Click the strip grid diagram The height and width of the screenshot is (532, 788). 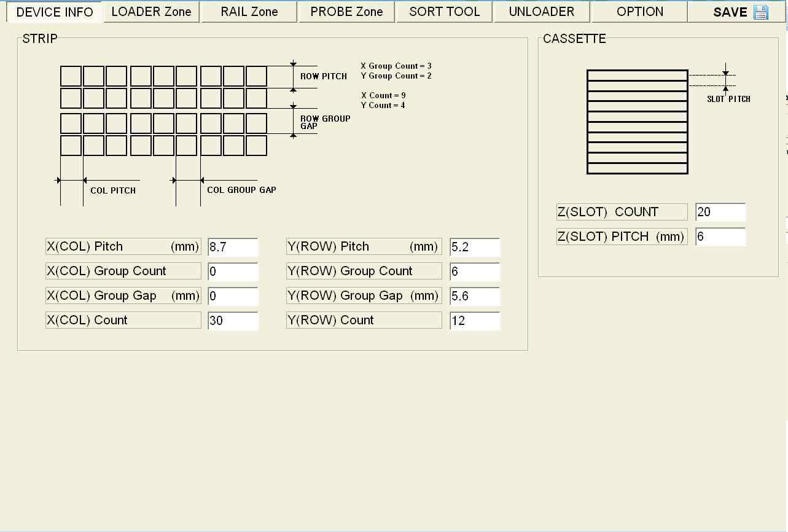point(163,111)
